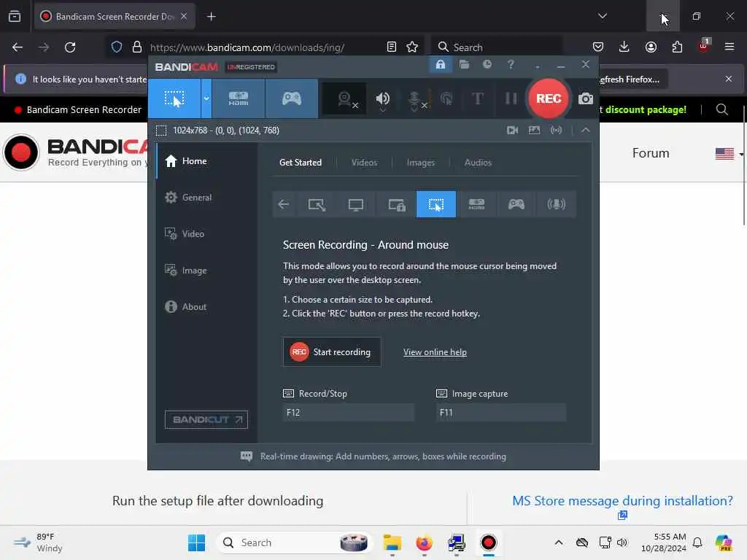Open output folder icon in Bandicam title bar

coord(464,64)
